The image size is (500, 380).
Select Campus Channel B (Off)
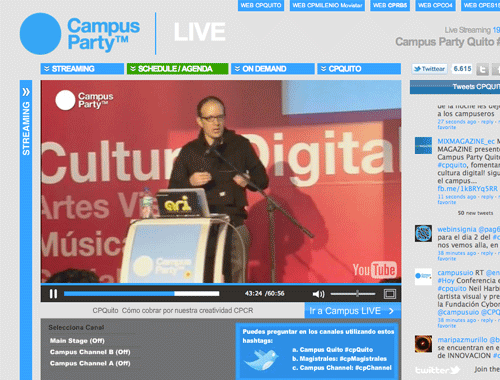click(90, 352)
